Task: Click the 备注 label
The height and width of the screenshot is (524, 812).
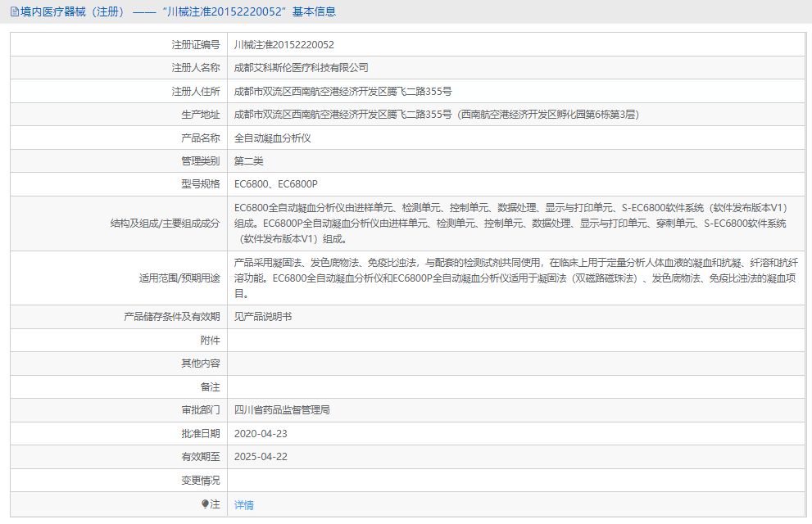Action: click(x=211, y=387)
